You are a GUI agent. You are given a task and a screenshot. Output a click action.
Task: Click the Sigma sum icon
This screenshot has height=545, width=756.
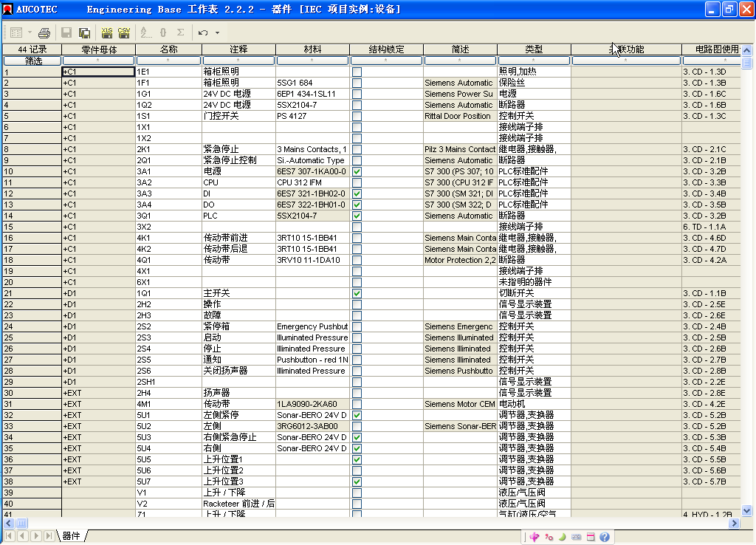click(x=181, y=32)
